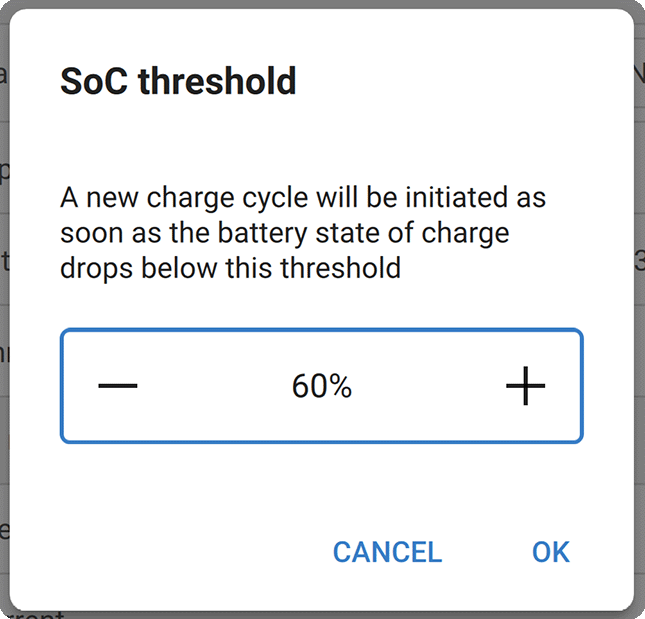Dismiss the dialog using CANCEL
Viewport: 645px width, 619px height.
click(387, 552)
